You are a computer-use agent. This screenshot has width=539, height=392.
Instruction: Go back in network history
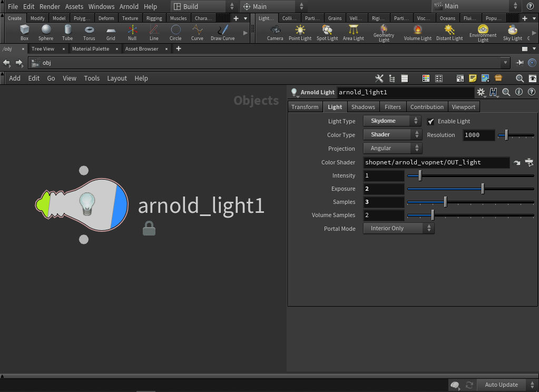pyautogui.click(x=6, y=63)
